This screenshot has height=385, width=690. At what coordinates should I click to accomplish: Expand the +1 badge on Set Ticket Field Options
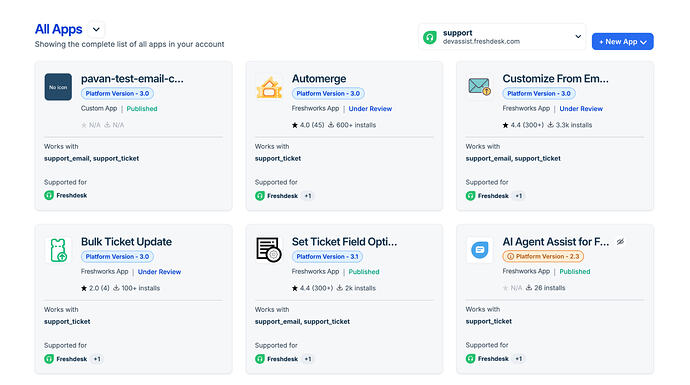click(x=308, y=359)
